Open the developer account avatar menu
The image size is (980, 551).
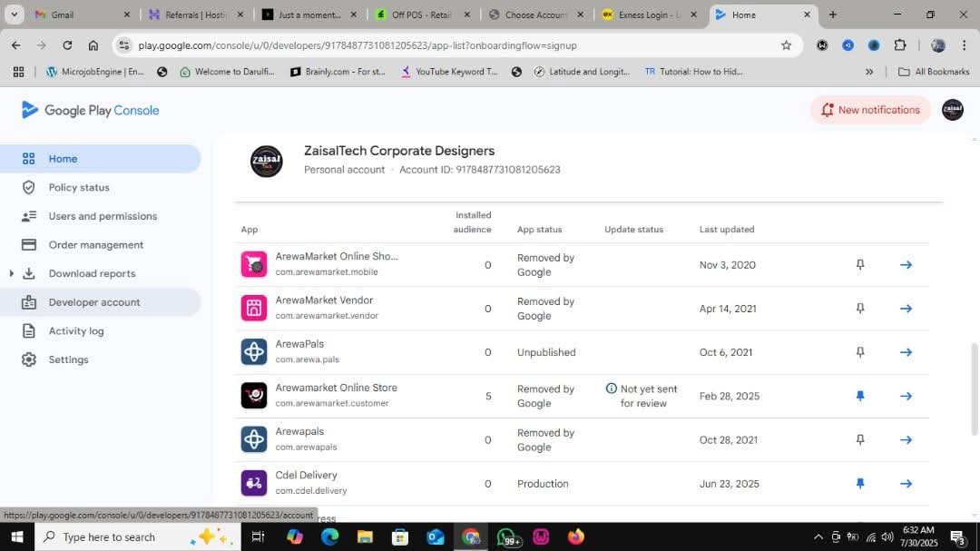click(x=952, y=110)
